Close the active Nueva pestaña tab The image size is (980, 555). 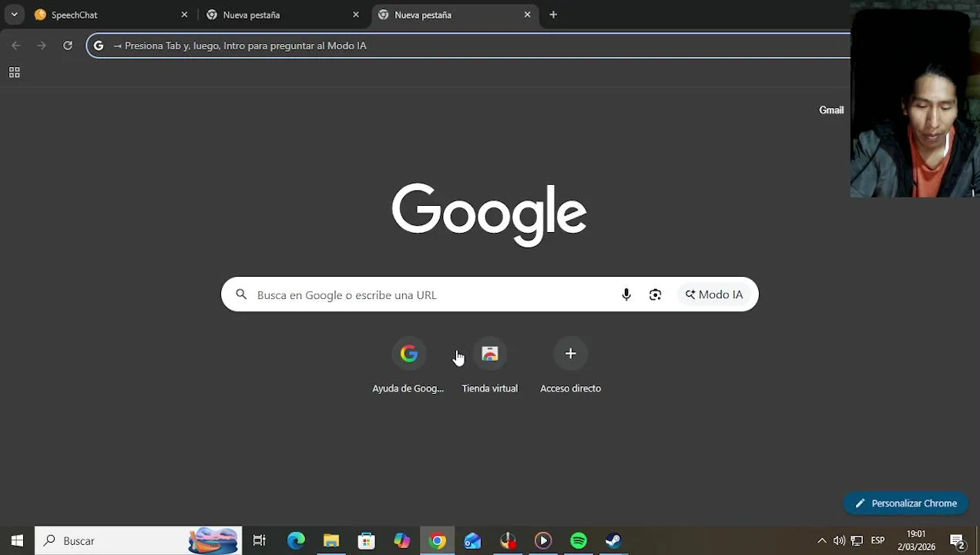[x=527, y=15]
